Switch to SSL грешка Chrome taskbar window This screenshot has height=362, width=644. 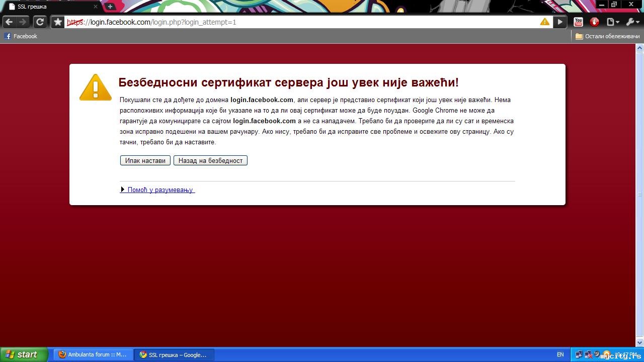click(x=174, y=354)
